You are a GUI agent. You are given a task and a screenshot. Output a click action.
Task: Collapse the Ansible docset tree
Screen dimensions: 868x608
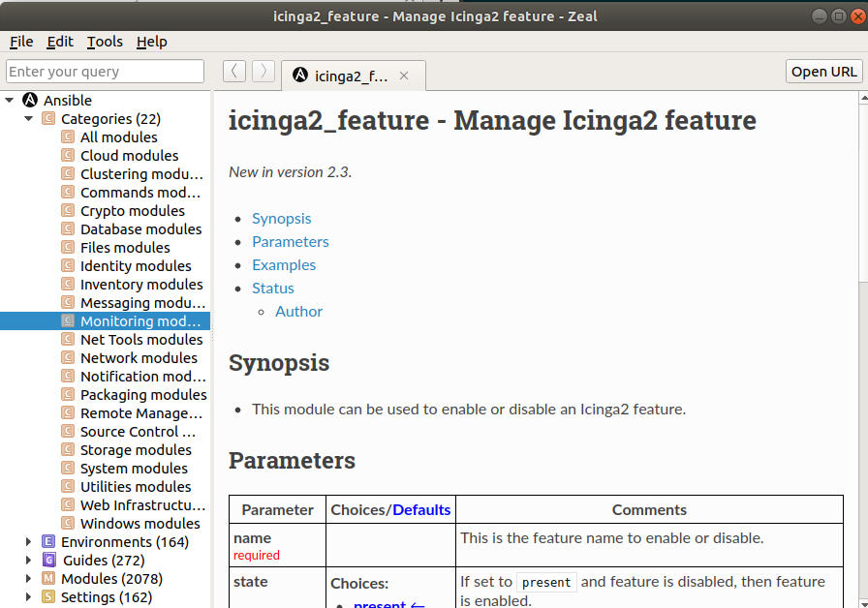10,100
